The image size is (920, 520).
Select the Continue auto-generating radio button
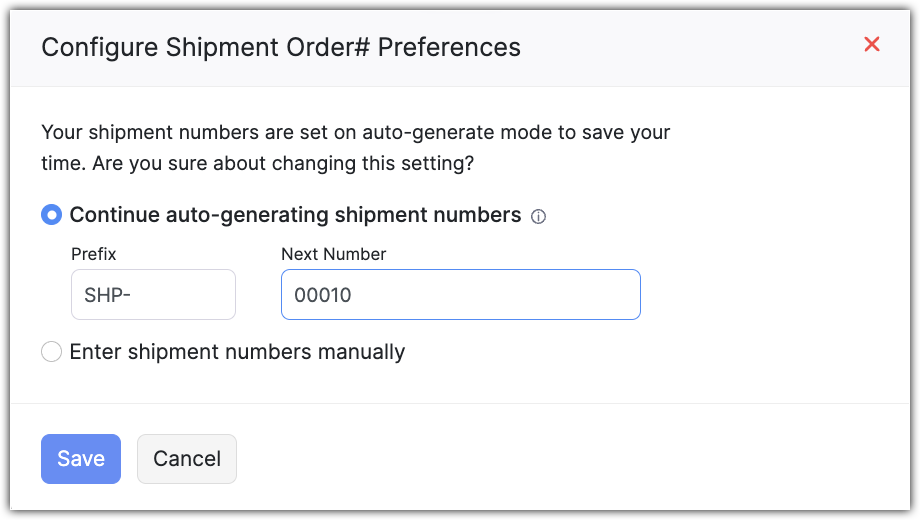pyautogui.click(x=51, y=215)
